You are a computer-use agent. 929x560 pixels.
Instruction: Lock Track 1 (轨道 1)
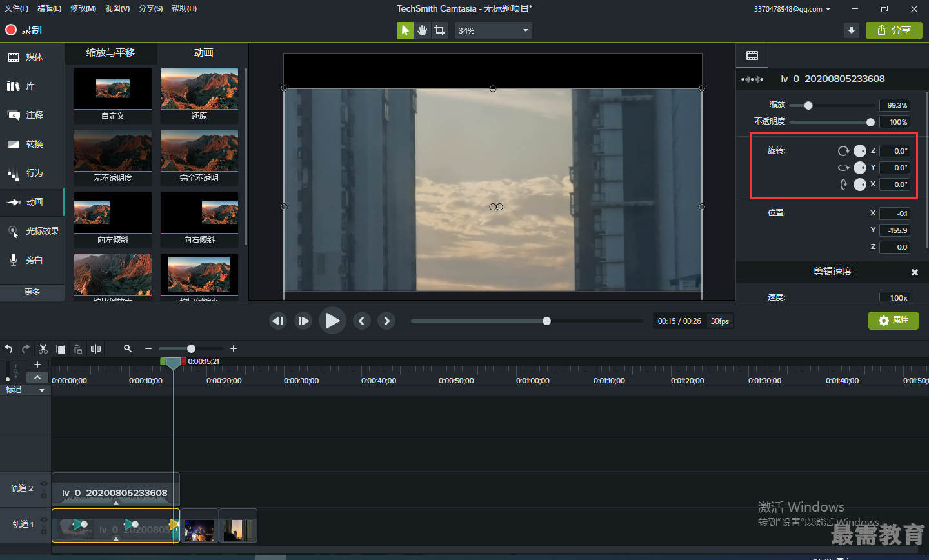coord(44,531)
